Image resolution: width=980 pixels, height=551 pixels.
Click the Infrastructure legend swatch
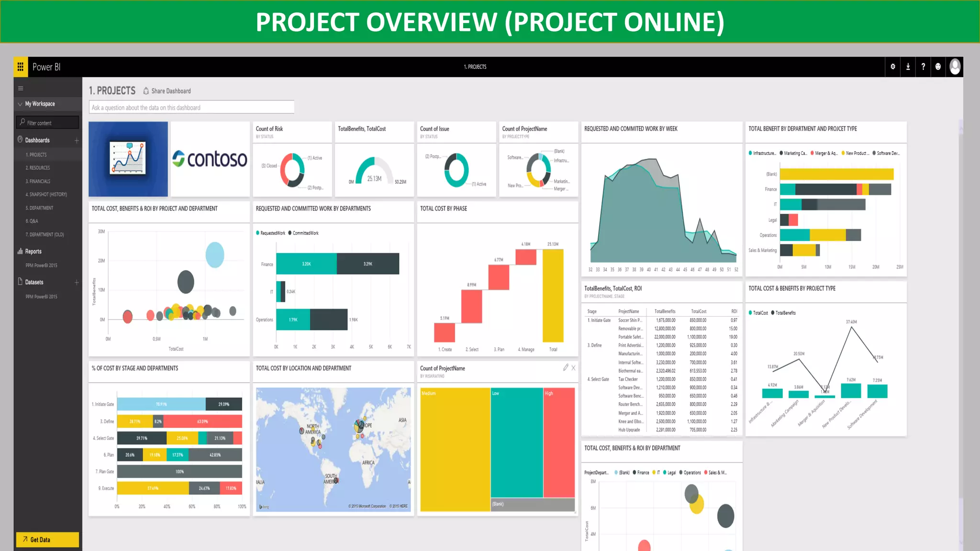tap(750, 153)
